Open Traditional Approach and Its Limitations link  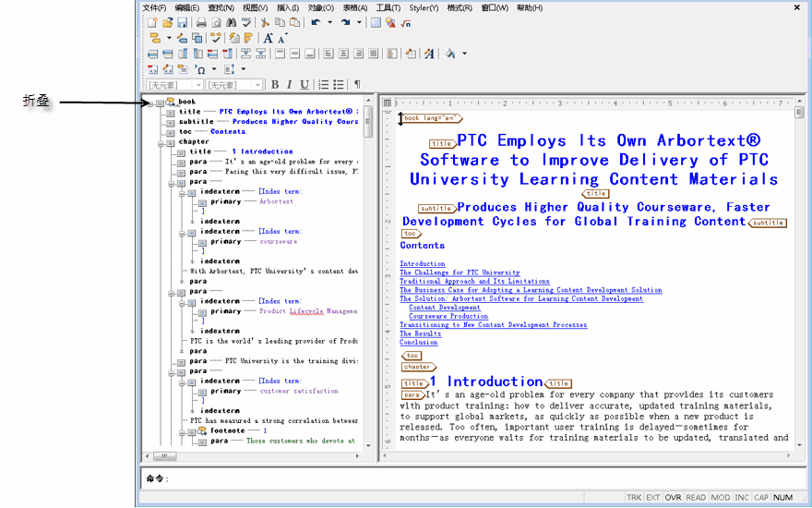coord(474,281)
